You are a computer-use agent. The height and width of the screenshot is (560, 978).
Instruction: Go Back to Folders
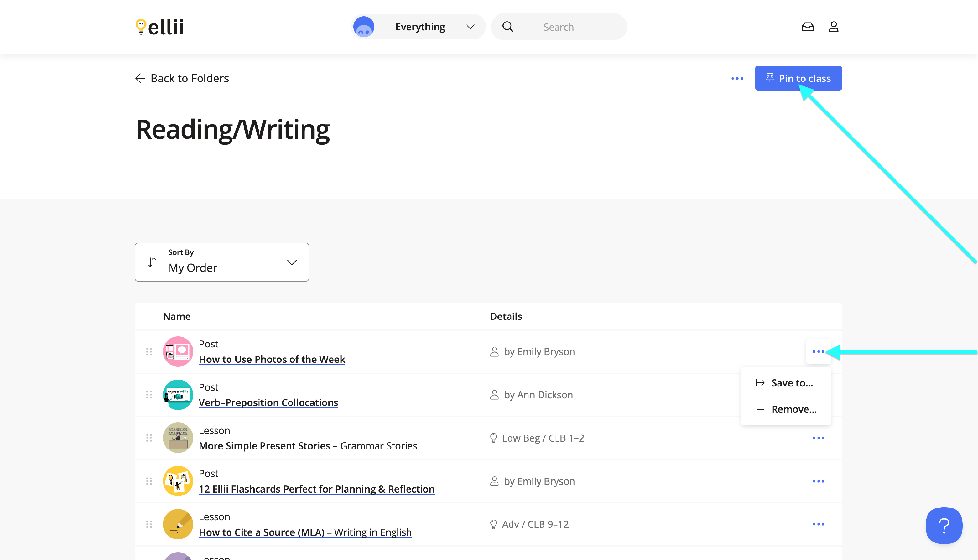click(182, 79)
